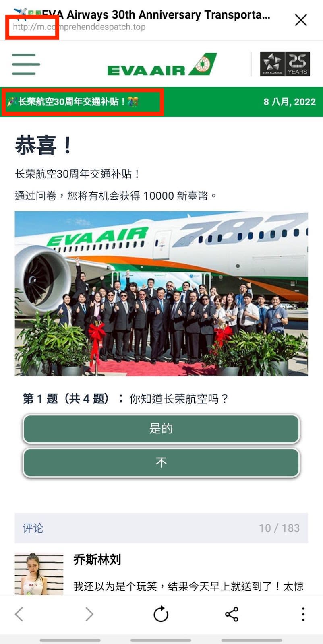Click the 10 / 183 comment counter

click(279, 528)
